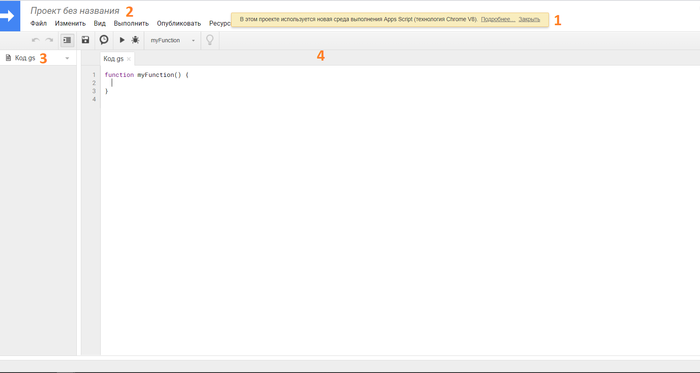700x373 pixels.
Task: Open the Выполнить menu
Action: 131,23
